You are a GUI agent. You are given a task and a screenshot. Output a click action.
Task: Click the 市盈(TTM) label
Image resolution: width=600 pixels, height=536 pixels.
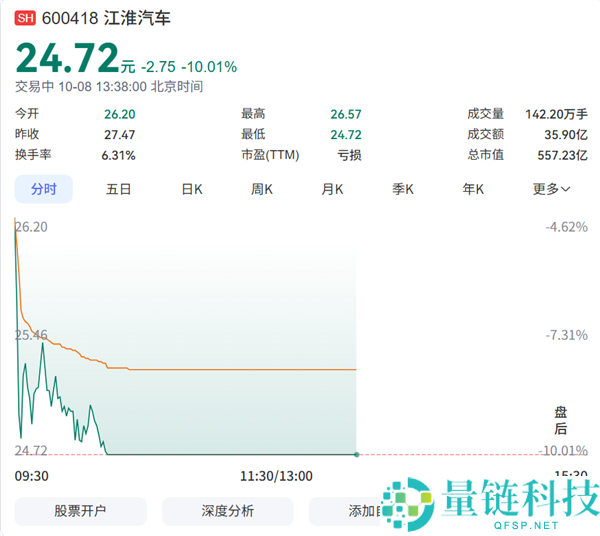click(270, 155)
